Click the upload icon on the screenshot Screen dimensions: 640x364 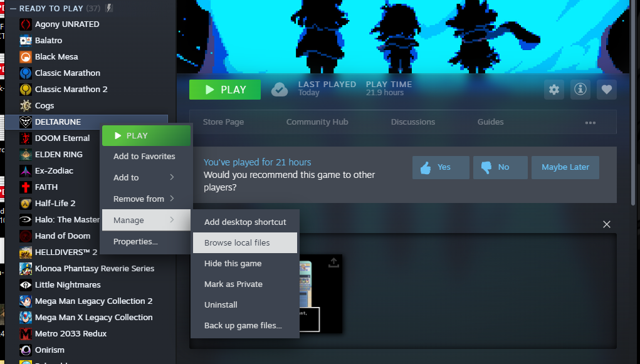click(x=333, y=263)
